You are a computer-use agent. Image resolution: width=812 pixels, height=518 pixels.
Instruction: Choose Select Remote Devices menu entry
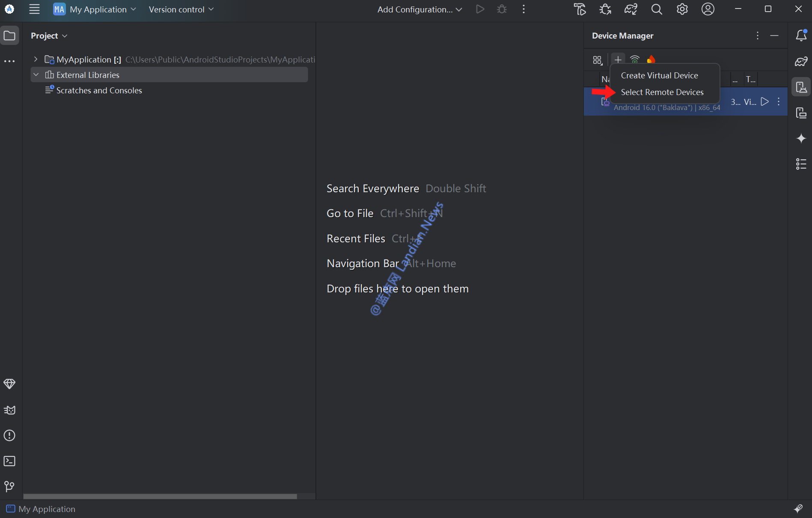(x=662, y=92)
